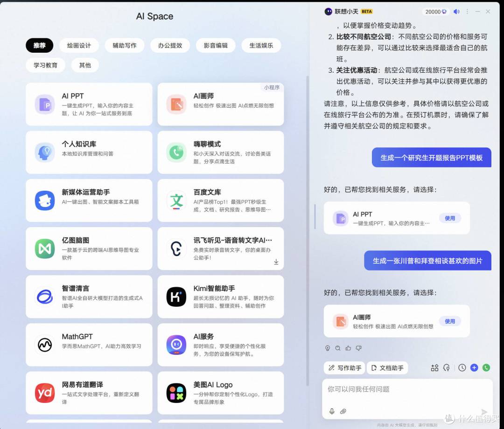Select the 生活娱乐 tab
The width and height of the screenshot is (504, 429).
tap(261, 46)
